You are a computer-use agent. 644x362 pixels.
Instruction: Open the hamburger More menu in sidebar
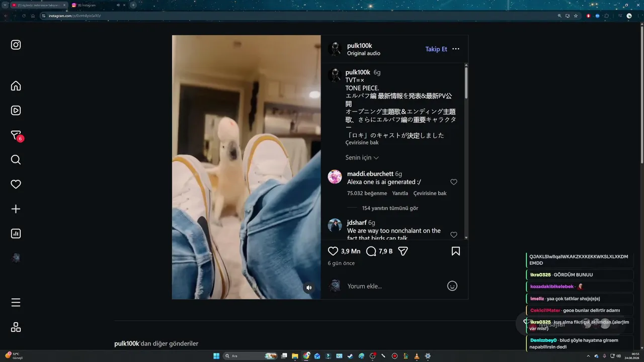16,303
